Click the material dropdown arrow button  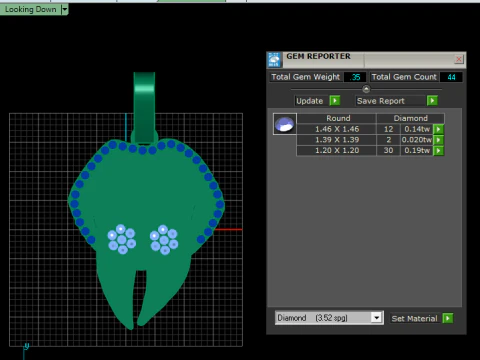tap(377, 318)
